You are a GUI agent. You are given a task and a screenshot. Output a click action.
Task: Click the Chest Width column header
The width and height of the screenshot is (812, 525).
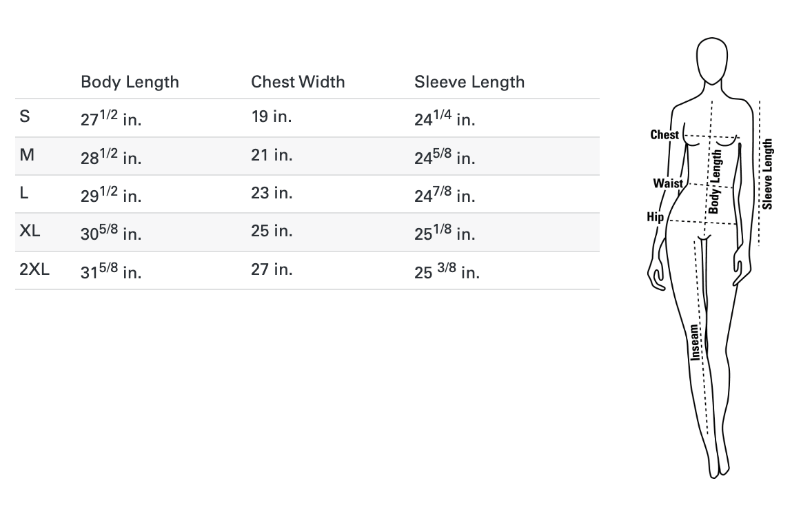[298, 82]
